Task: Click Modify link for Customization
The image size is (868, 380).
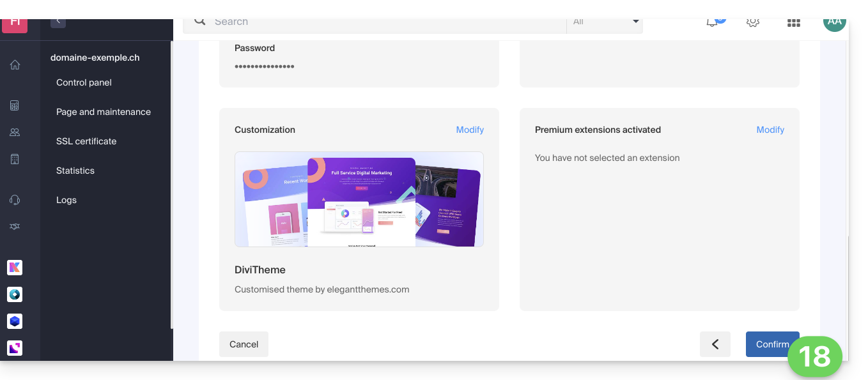Action: coord(470,130)
